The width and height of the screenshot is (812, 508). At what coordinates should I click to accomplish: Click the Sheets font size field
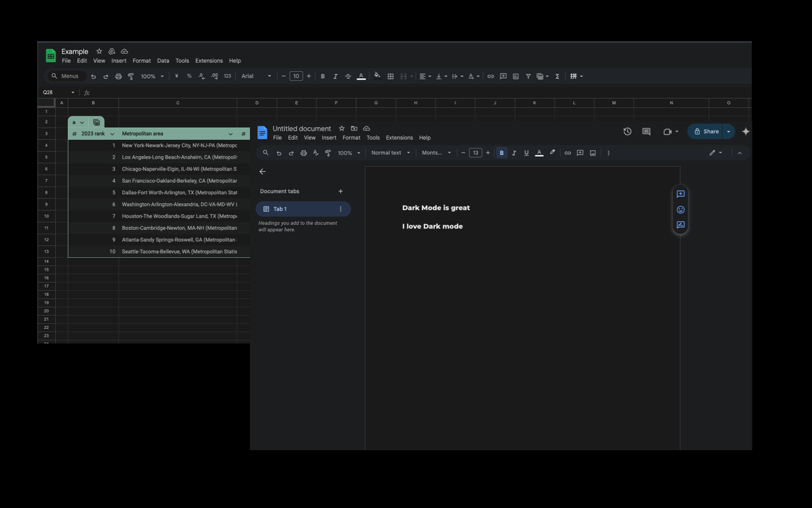point(296,76)
